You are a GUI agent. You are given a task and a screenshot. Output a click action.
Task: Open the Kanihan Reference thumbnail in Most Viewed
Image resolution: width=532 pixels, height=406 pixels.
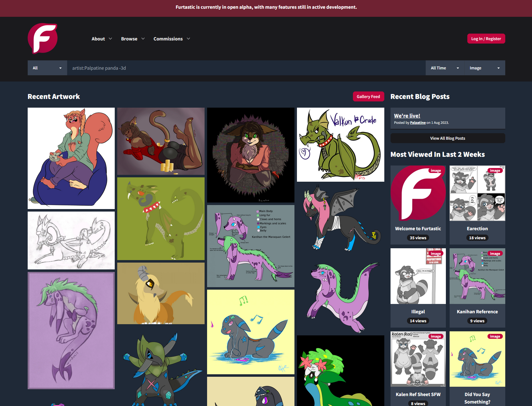point(477,276)
